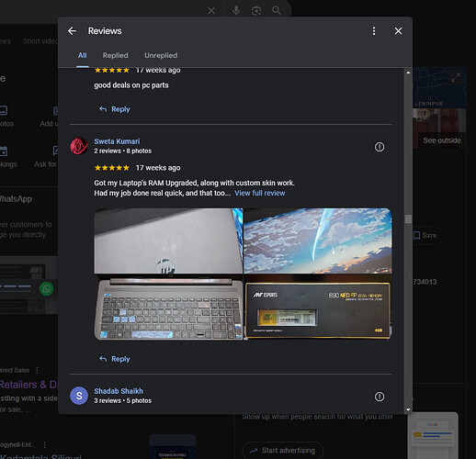Open search by image camera icon
The image size is (476, 459).
[256, 11]
